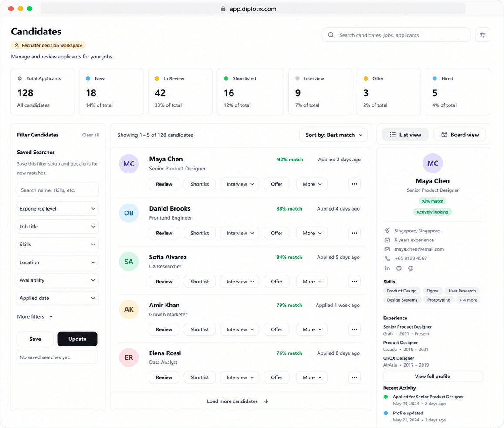This screenshot has height=428, width=504.
Task: Click the phone icon in profile panel
Action: 387,258
